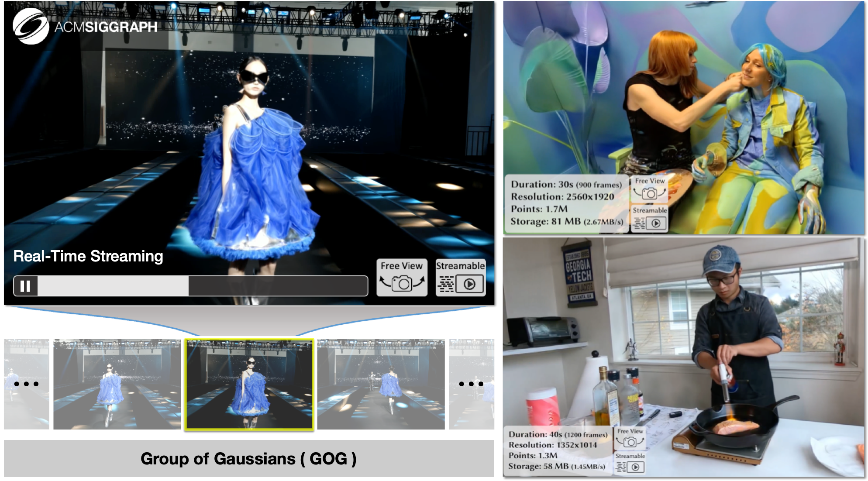Image resolution: width=868 pixels, height=481 pixels.
Task: Click the Real-Time Streaming title text
Action: click(x=88, y=256)
